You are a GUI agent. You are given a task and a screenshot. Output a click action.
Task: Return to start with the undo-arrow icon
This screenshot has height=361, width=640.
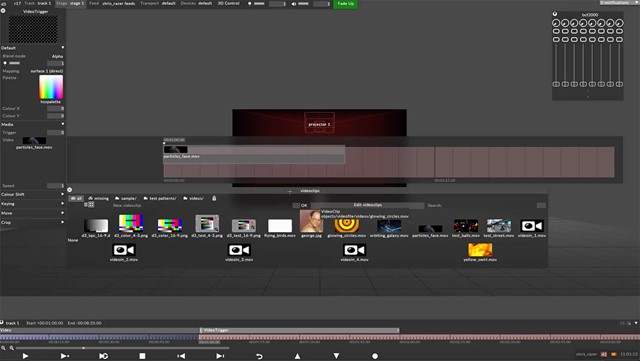pos(259,356)
